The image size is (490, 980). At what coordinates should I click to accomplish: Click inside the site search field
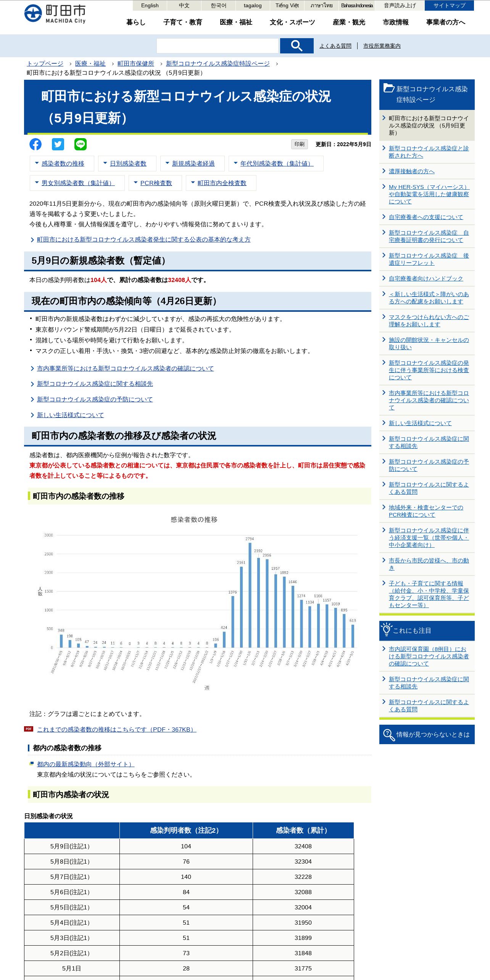point(217,46)
